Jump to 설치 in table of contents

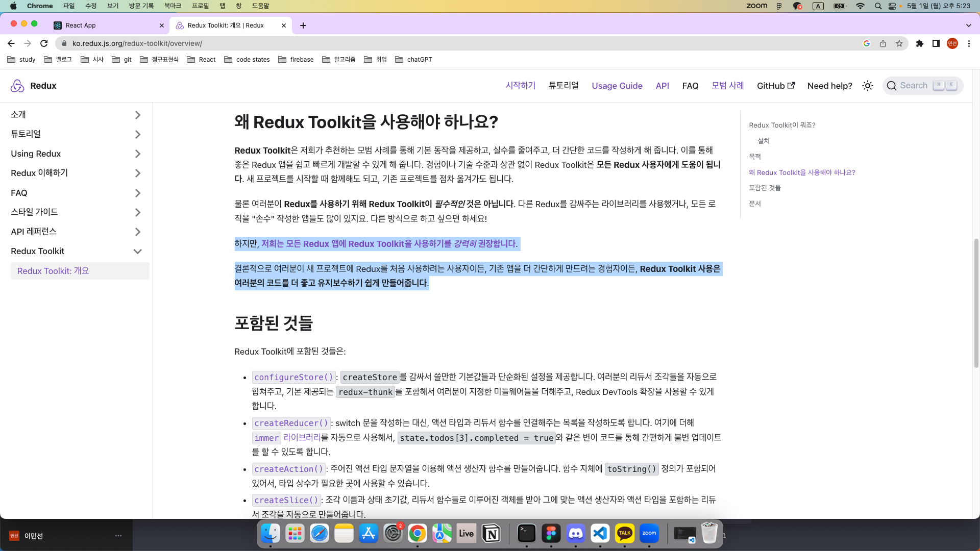pos(764,141)
